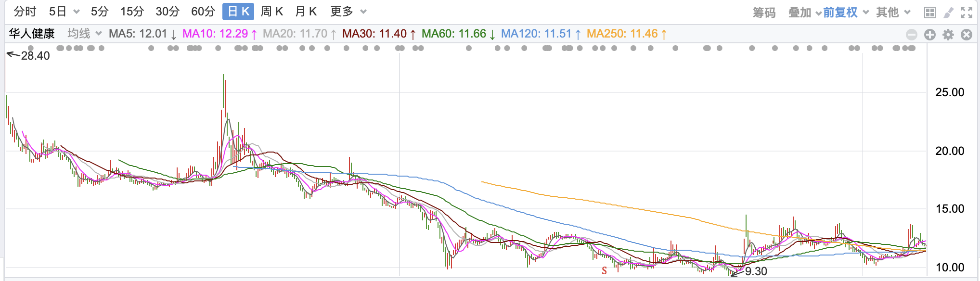Click the 25.00 price axis label

click(950, 92)
